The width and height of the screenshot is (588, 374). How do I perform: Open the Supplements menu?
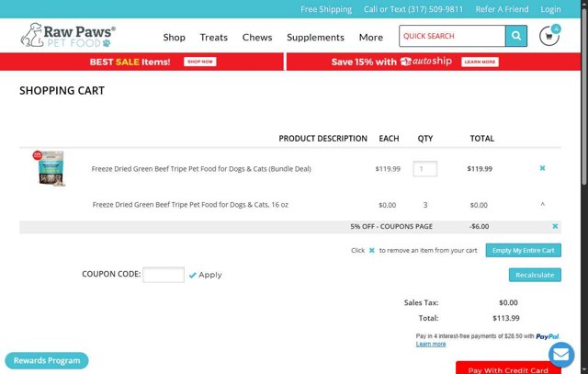315,37
